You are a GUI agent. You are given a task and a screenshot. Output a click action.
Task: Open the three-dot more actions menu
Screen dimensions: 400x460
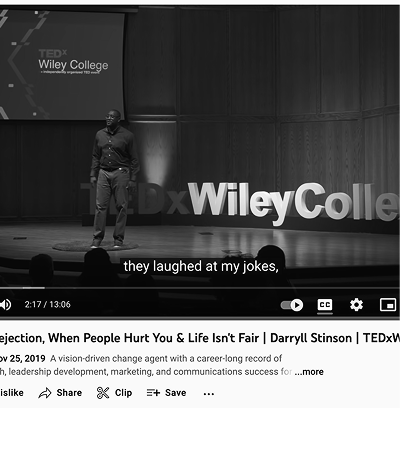pos(209,394)
